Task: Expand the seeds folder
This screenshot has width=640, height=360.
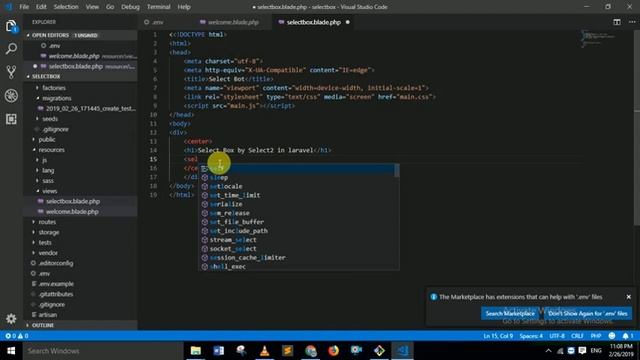Action: point(50,119)
